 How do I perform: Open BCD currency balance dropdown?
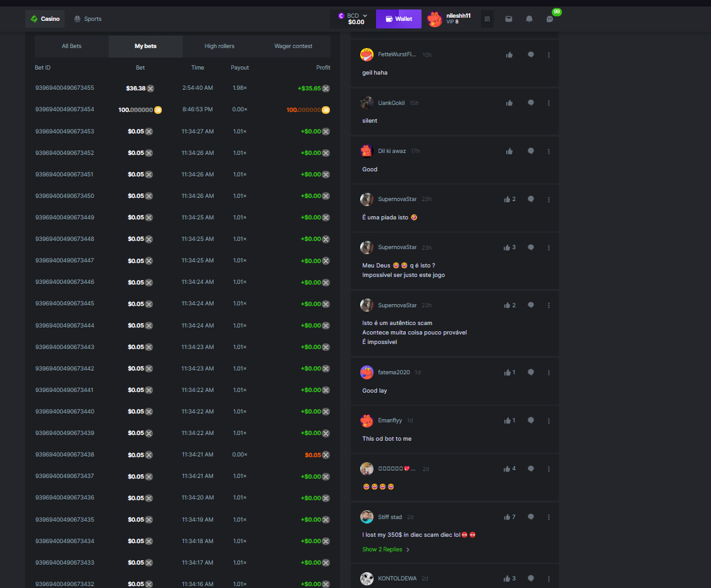tap(353, 19)
